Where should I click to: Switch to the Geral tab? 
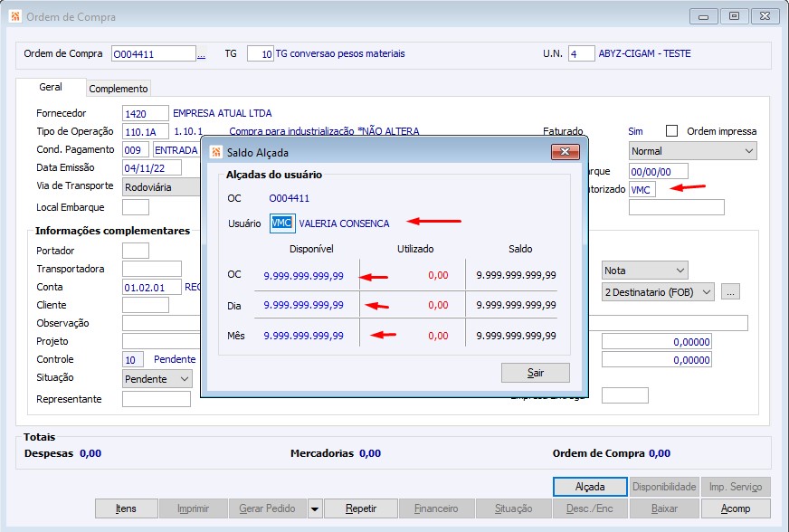tap(51, 87)
